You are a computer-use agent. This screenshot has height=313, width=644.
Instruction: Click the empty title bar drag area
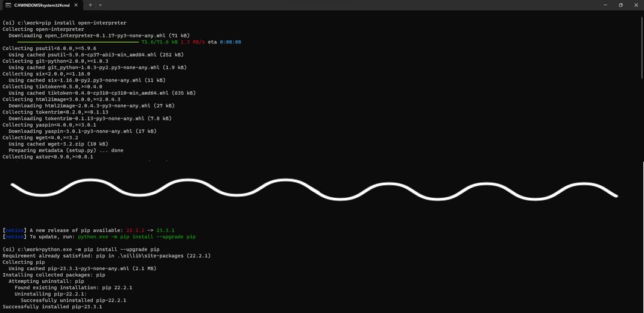pos(350,5)
